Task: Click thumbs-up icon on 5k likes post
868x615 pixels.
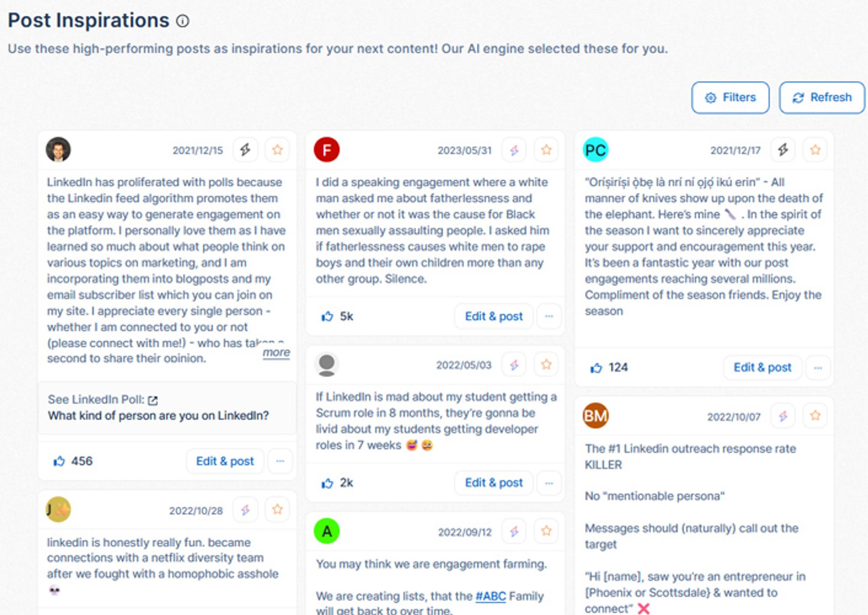Action: [x=327, y=316]
